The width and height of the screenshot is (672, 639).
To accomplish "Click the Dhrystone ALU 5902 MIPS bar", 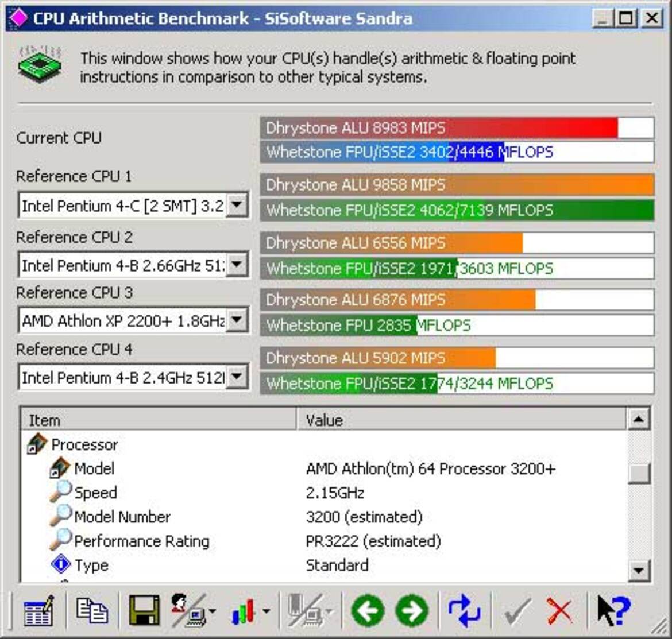I will [x=457, y=358].
